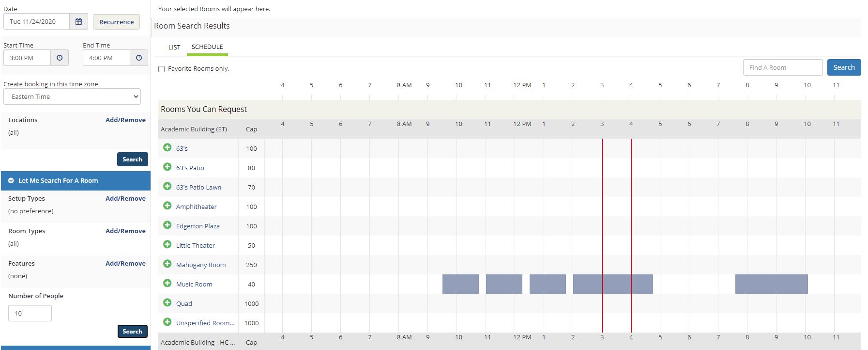Click the Academic Building - HC header
This screenshot has height=350, width=868.
click(x=198, y=342)
